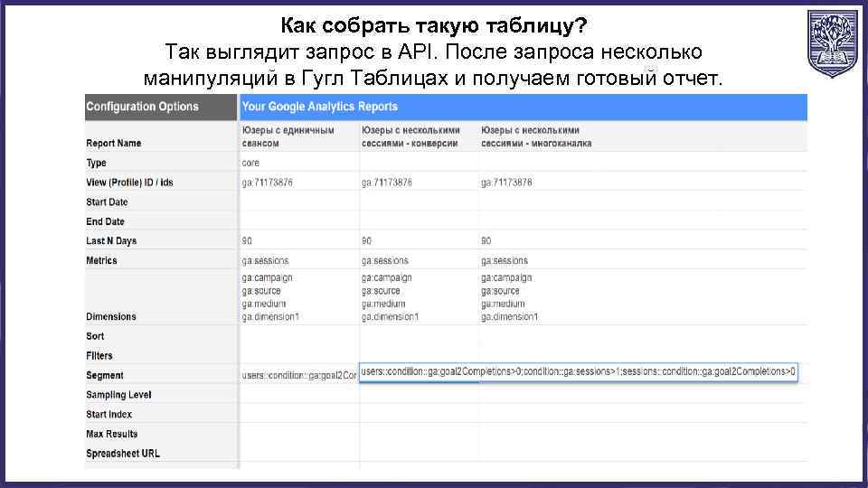Click the 'Start Index' row label
The image size is (868, 488).
pyautogui.click(x=109, y=414)
